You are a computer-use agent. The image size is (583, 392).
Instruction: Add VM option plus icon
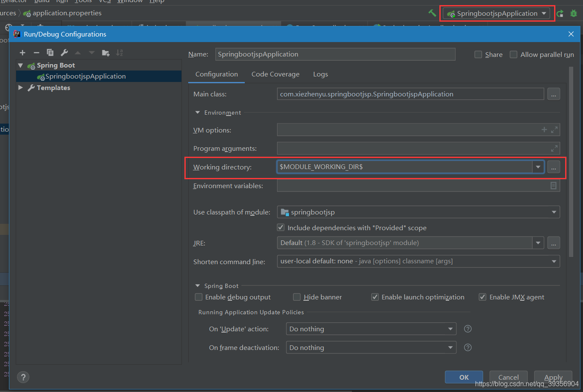tap(544, 130)
